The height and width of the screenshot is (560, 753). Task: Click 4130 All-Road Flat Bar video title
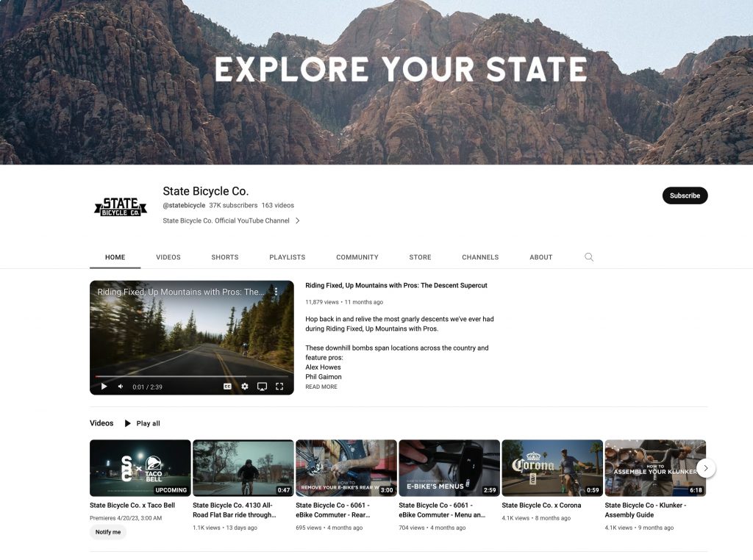235,510
